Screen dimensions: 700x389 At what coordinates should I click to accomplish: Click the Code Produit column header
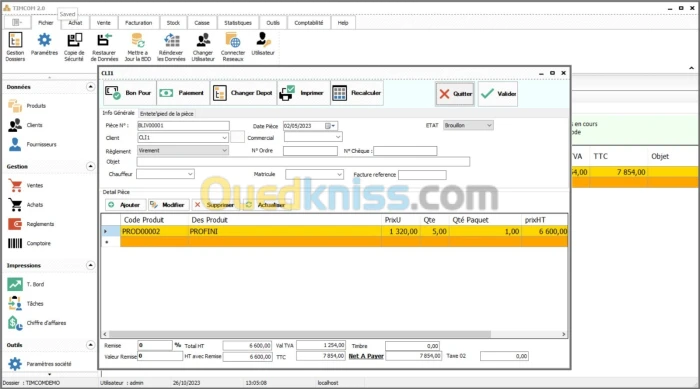pos(154,220)
